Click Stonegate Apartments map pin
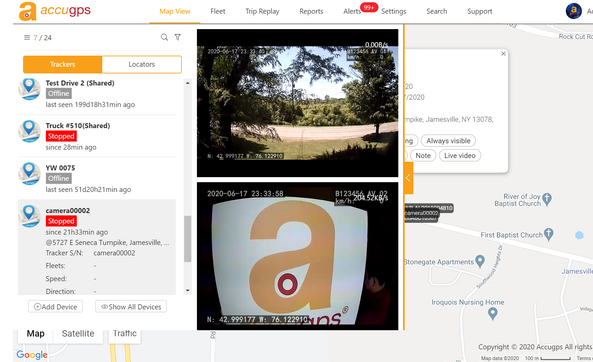Screen dimensions: 593x362 [480, 261]
